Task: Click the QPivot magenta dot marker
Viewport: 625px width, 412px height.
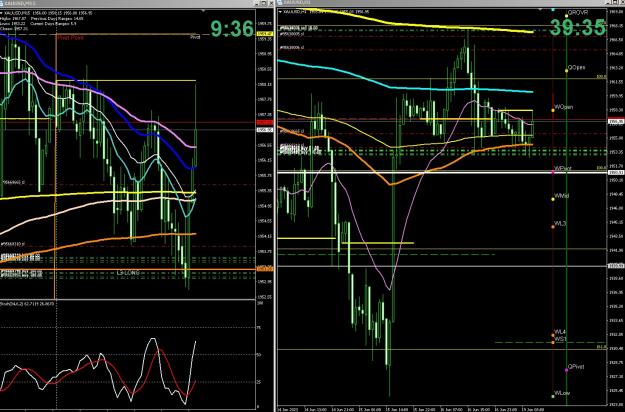Action: point(566,370)
